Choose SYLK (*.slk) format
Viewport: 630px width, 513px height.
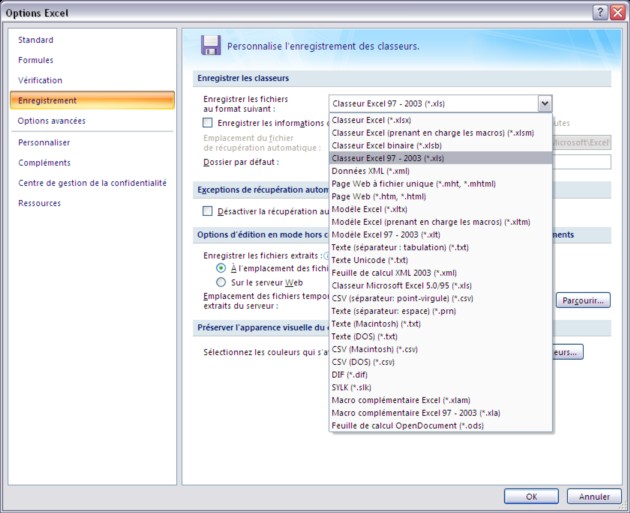click(440, 387)
